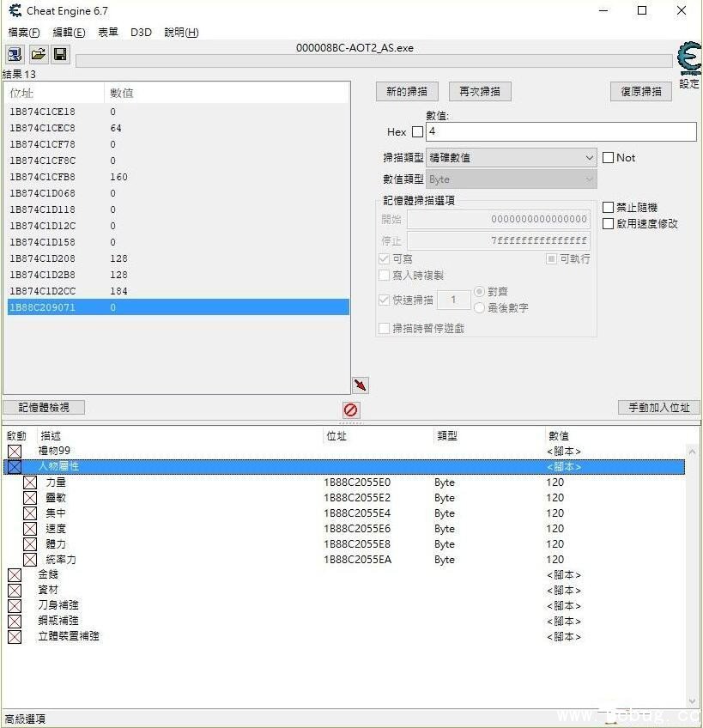
Task: Open the 檔案(F) menu
Action: (x=24, y=32)
